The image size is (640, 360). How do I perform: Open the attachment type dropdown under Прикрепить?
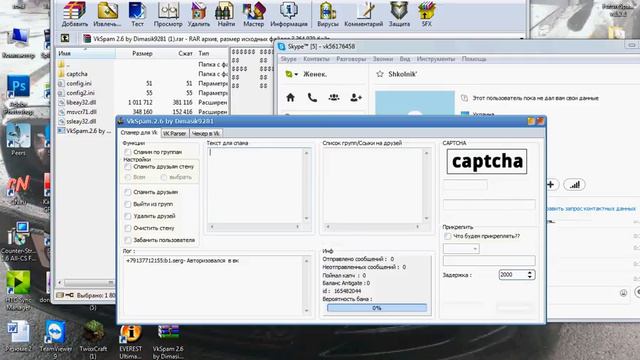coord(461,249)
